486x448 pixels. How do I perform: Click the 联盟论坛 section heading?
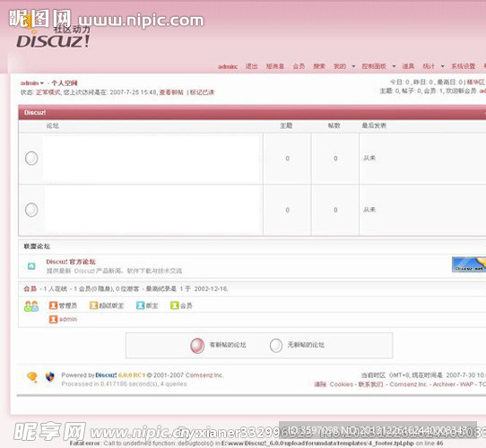pyautogui.click(x=37, y=246)
